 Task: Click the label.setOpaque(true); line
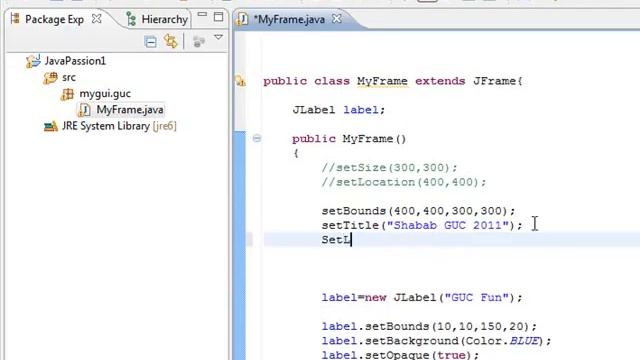click(x=400, y=355)
